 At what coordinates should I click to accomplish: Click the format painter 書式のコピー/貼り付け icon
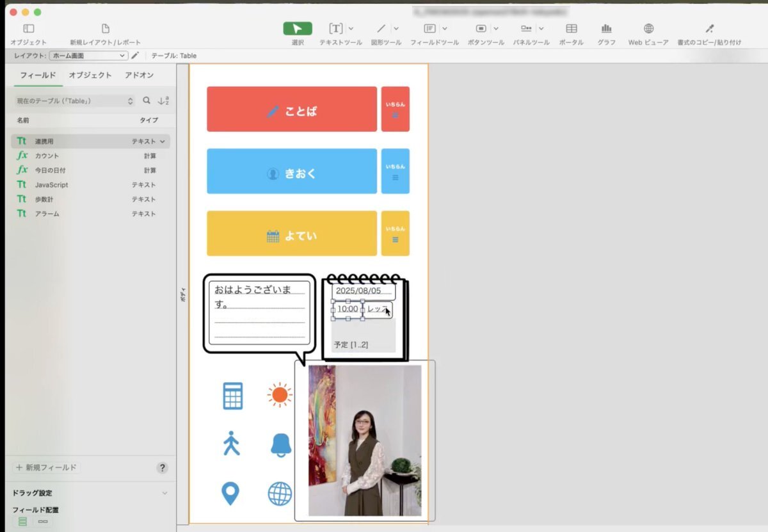(x=709, y=29)
